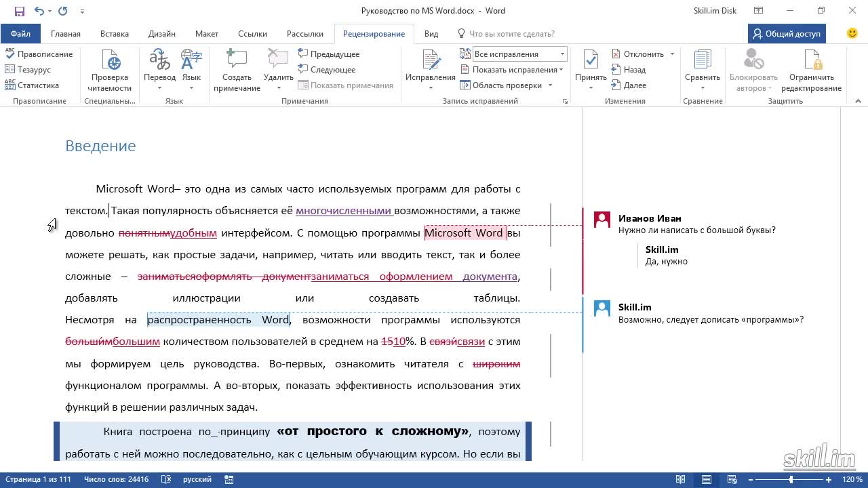The width and height of the screenshot is (868, 488).
Task: Open Статистика word count
Action: pyautogui.click(x=32, y=85)
